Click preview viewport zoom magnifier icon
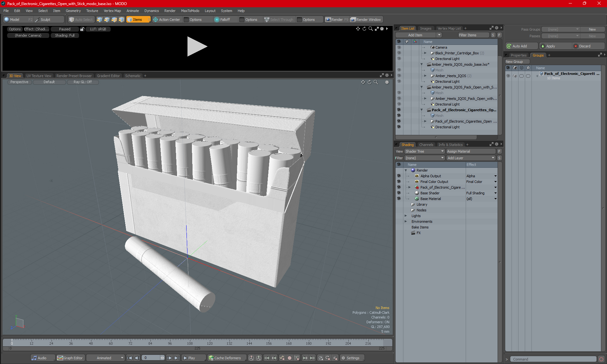Viewport: 607px width, 364px height. (x=371, y=29)
